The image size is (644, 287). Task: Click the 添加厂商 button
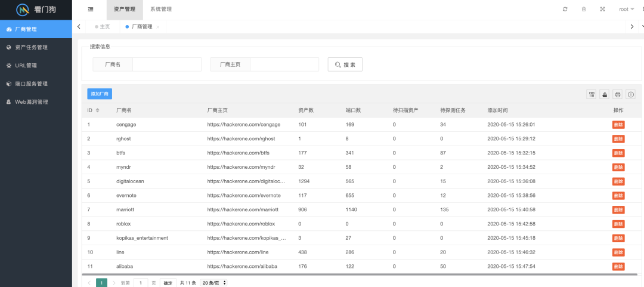[x=100, y=94]
